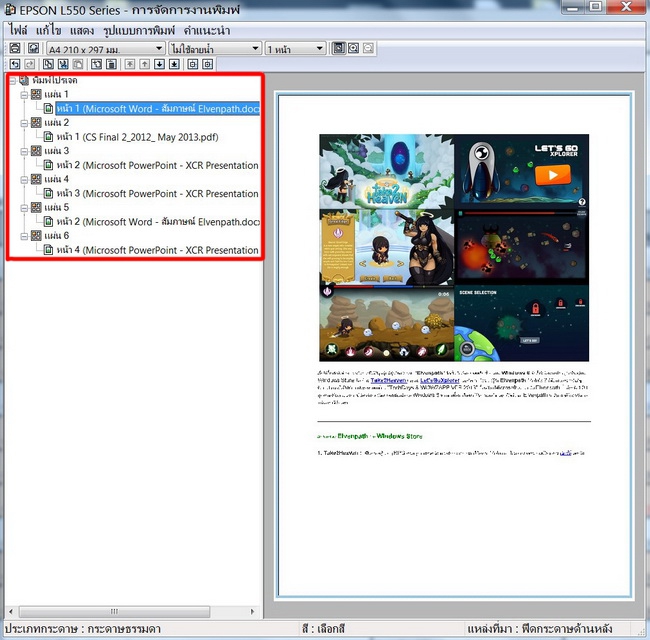
Task: Click the maximize window button
Action: point(596,7)
